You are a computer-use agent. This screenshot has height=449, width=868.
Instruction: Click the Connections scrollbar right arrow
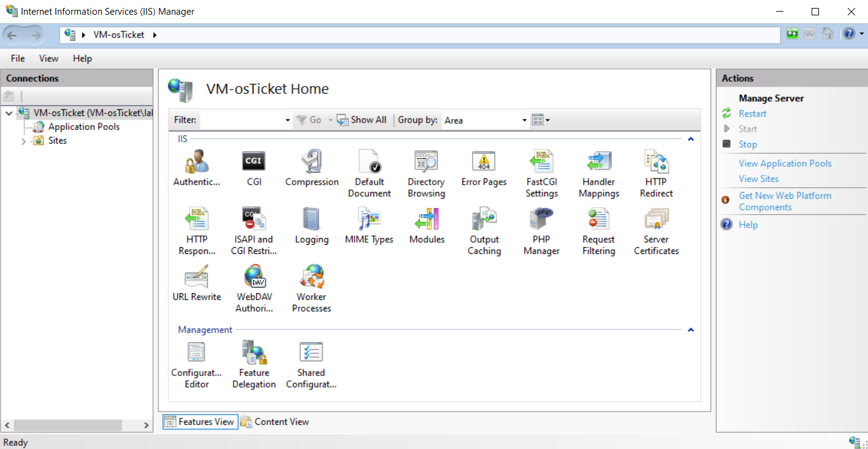(x=147, y=425)
